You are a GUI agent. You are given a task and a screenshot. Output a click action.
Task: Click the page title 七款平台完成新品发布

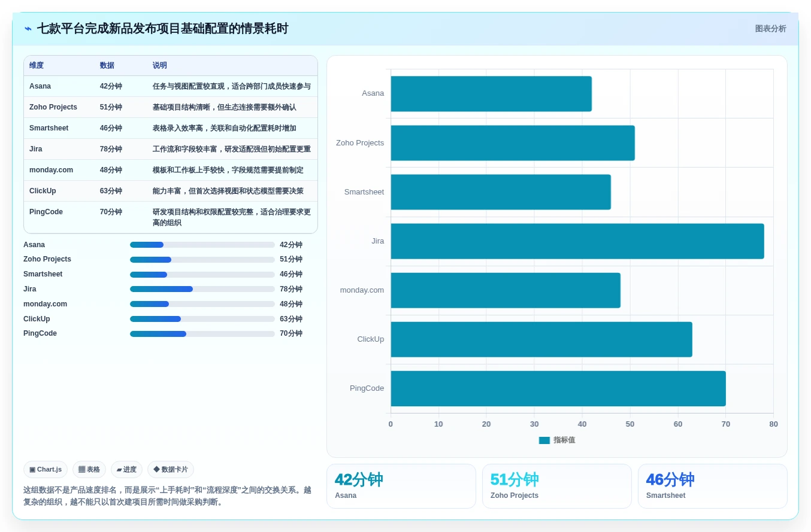tap(163, 29)
